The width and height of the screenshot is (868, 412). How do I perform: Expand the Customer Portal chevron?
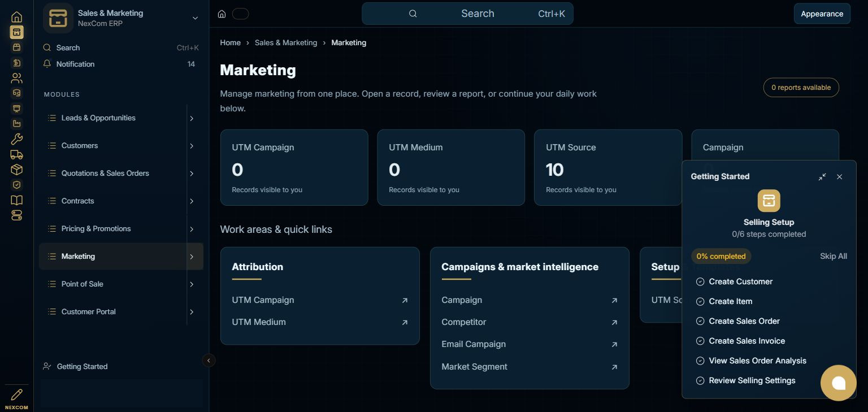pyautogui.click(x=192, y=312)
